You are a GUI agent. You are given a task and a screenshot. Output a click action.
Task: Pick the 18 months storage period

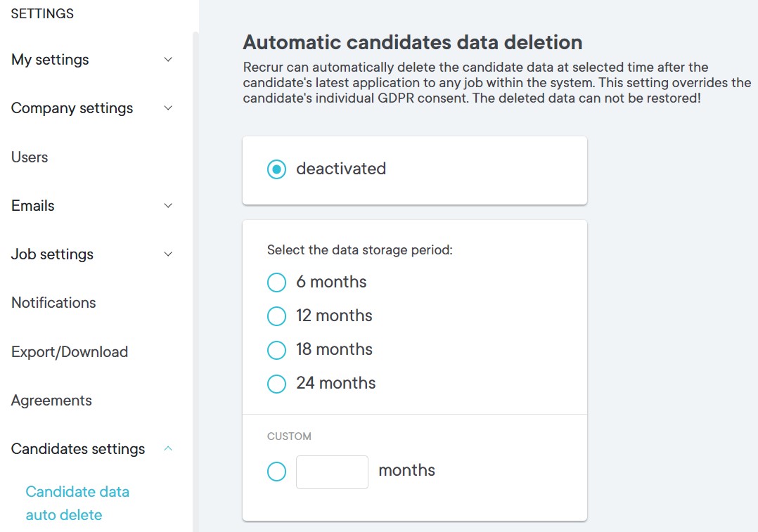pos(277,350)
